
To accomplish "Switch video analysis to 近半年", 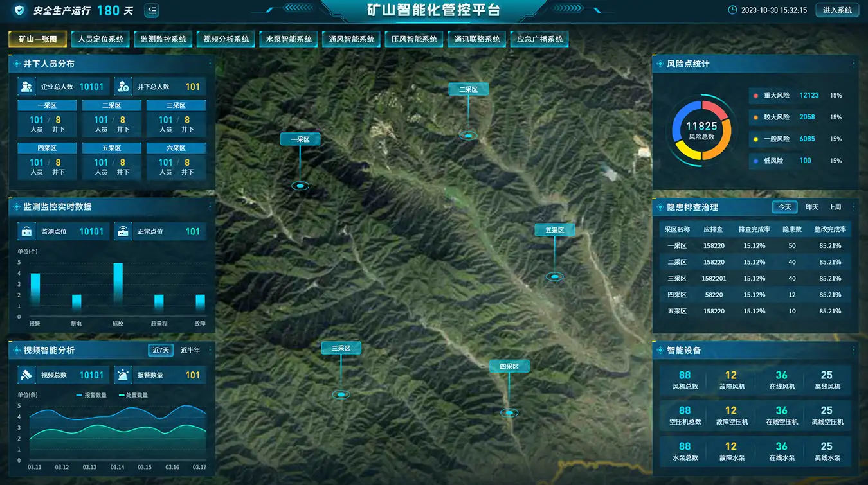I will [190, 350].
